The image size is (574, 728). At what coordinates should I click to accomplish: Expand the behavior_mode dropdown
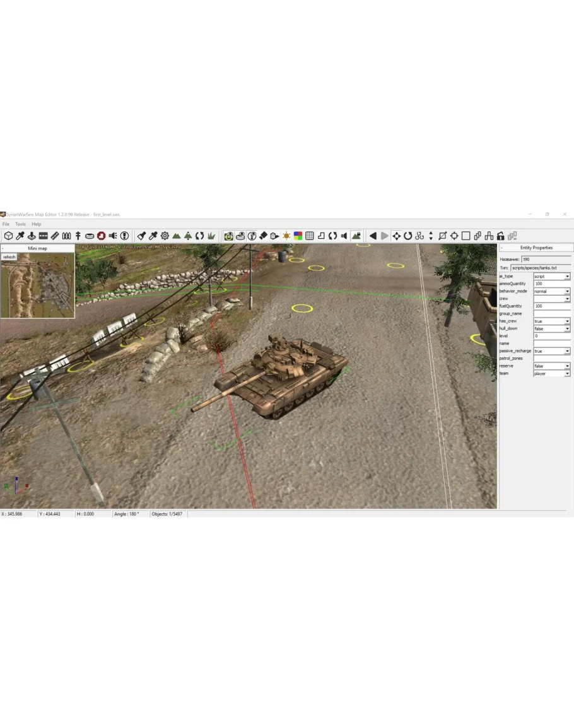point(567,292)
